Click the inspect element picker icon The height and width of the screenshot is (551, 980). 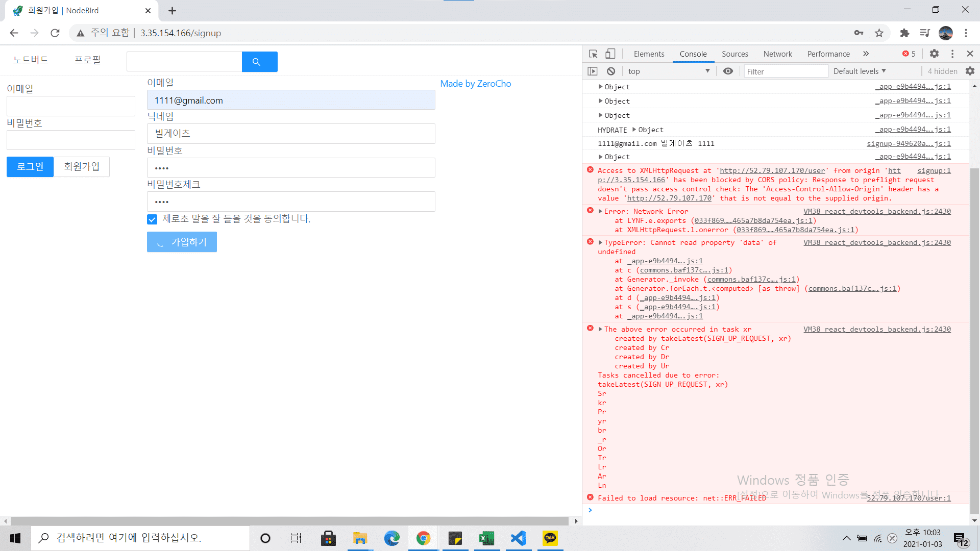click(x=593, y=54)
